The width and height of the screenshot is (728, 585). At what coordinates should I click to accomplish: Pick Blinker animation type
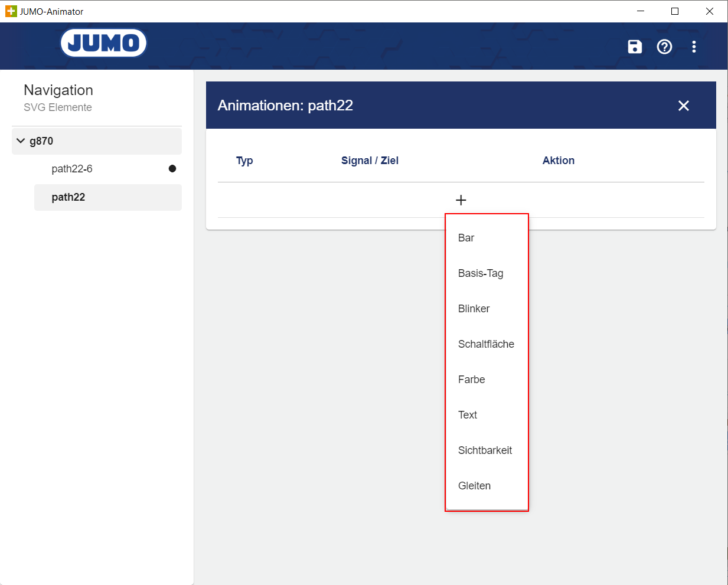click(x=474, y=309)
